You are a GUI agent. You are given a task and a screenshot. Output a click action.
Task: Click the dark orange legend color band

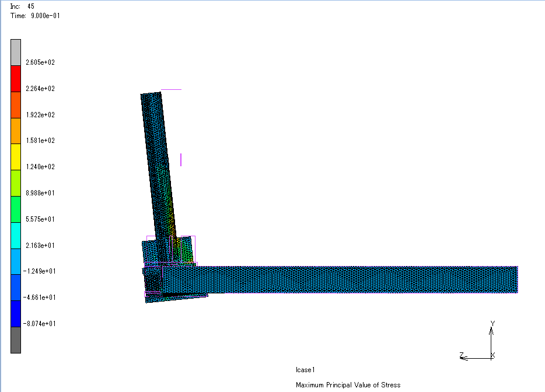tap(16, 105)
